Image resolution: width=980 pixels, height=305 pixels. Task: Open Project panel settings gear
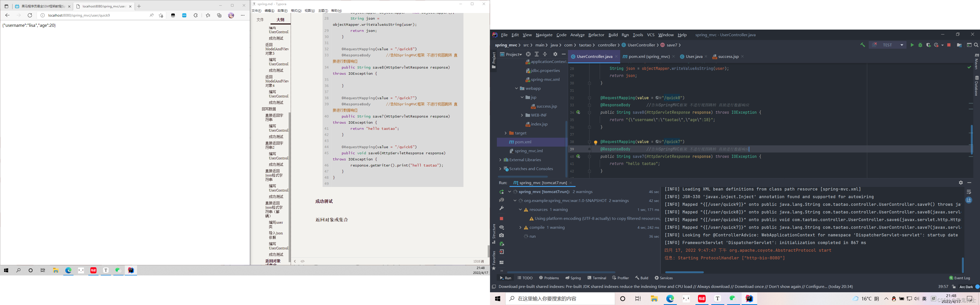(555, 54)
